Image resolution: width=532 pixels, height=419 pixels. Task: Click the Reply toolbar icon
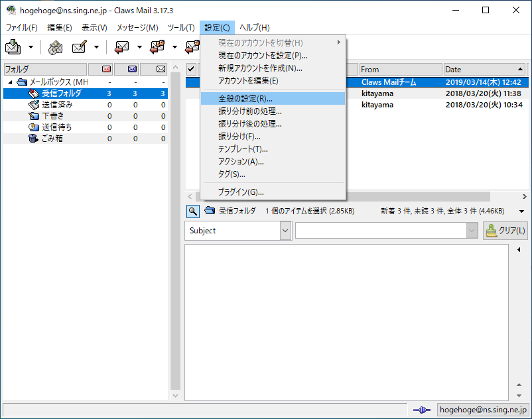point(121,47)
